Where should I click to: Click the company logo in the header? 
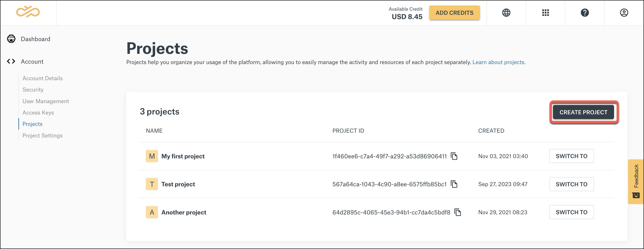point(28,11)
